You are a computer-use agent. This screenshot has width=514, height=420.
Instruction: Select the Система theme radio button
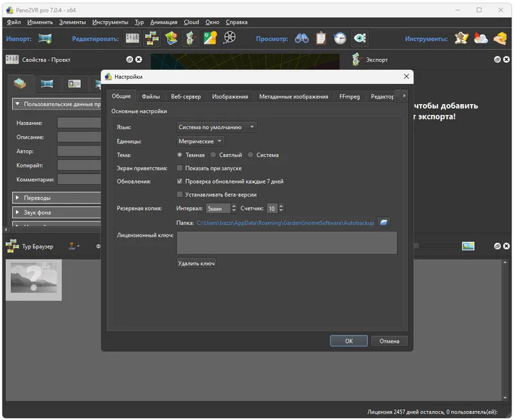pos(251,155)
